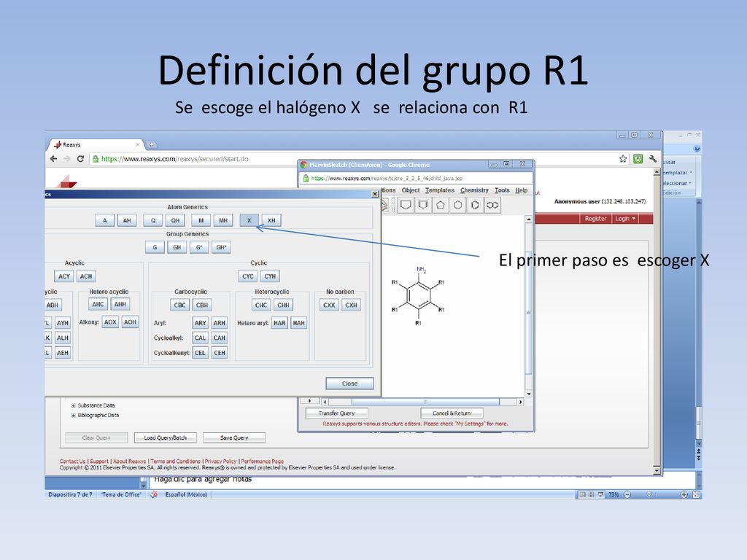Select atom generic A
This screenshot has width=747, height=560.
click(x=105, y=220)
